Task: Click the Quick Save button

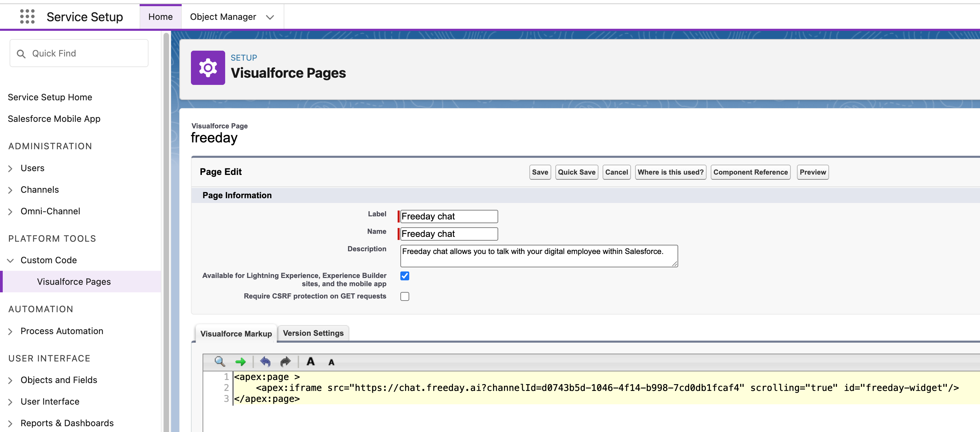Action: [576, 172]
